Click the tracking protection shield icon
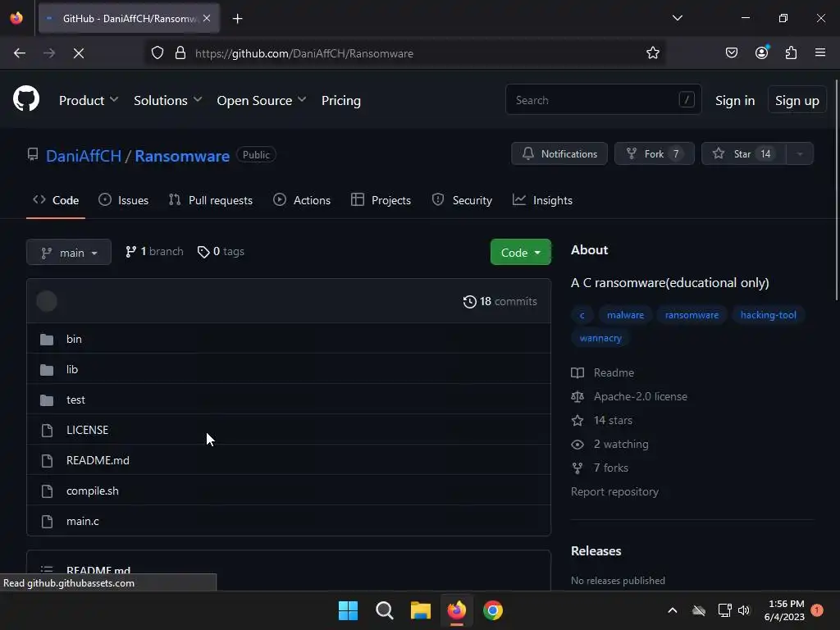This screenshot has height=630, width=840. pyautogui.click(x=157, y=53)
